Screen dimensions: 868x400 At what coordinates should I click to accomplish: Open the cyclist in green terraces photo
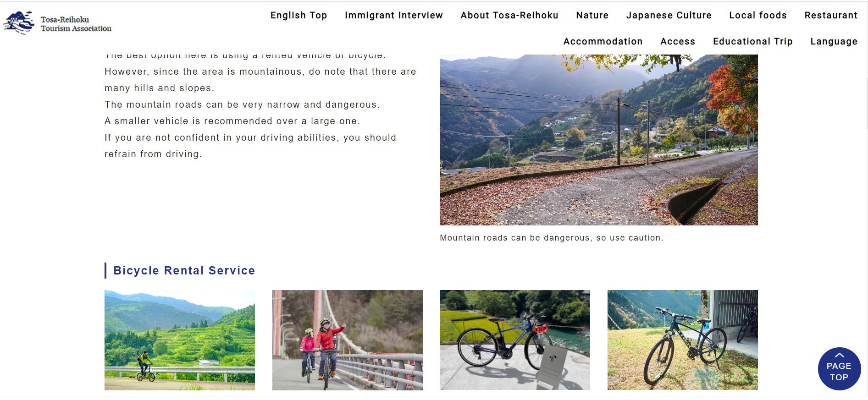tap(180, 340)
